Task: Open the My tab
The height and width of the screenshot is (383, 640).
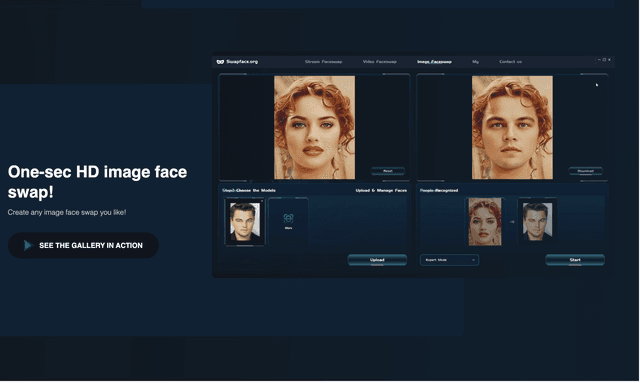Action: [x=475, y=62]
